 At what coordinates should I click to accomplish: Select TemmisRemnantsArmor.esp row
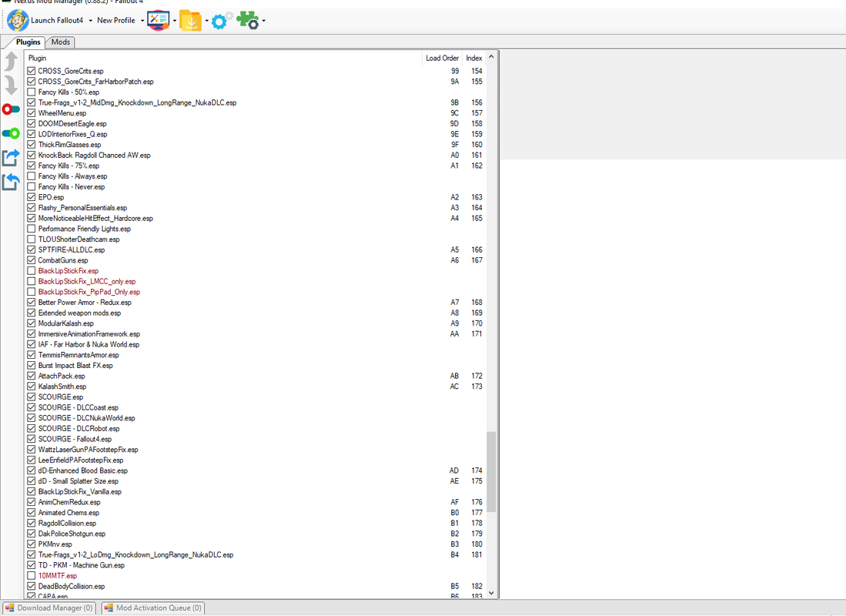256,355
